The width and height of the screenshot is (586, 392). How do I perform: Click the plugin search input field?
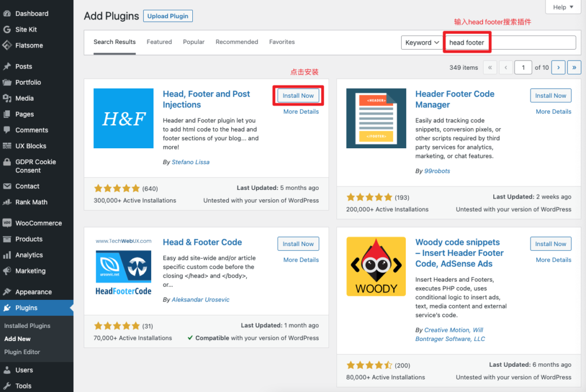pos(510,42)
